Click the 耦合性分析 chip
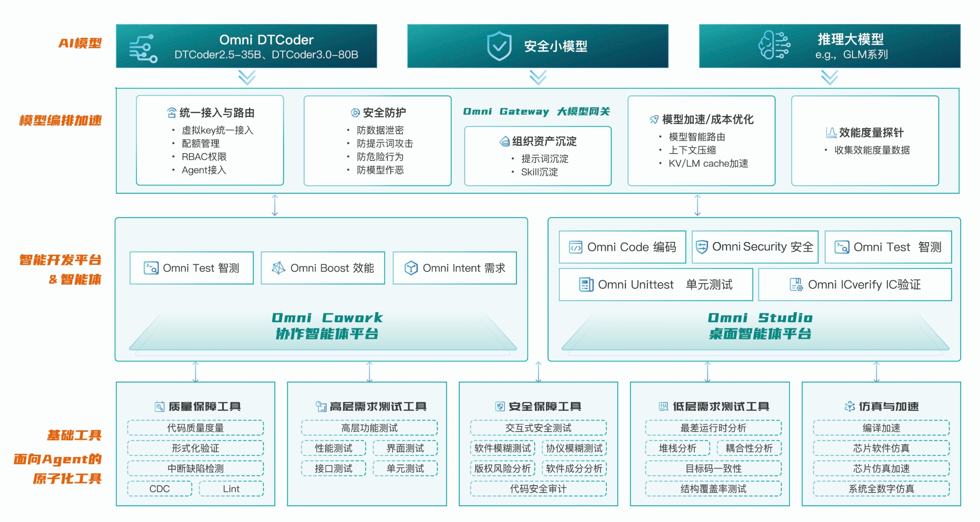This screenshot has height=522, width=980. 749,448
